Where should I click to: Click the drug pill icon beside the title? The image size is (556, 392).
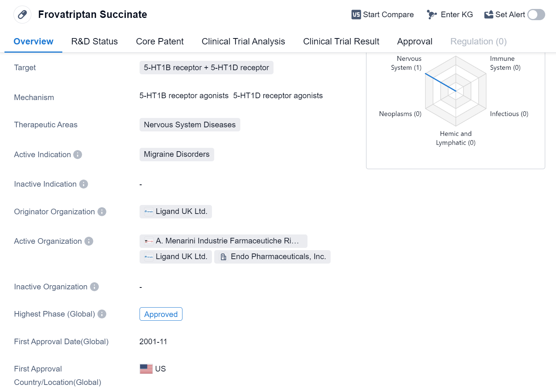point(22,15)
